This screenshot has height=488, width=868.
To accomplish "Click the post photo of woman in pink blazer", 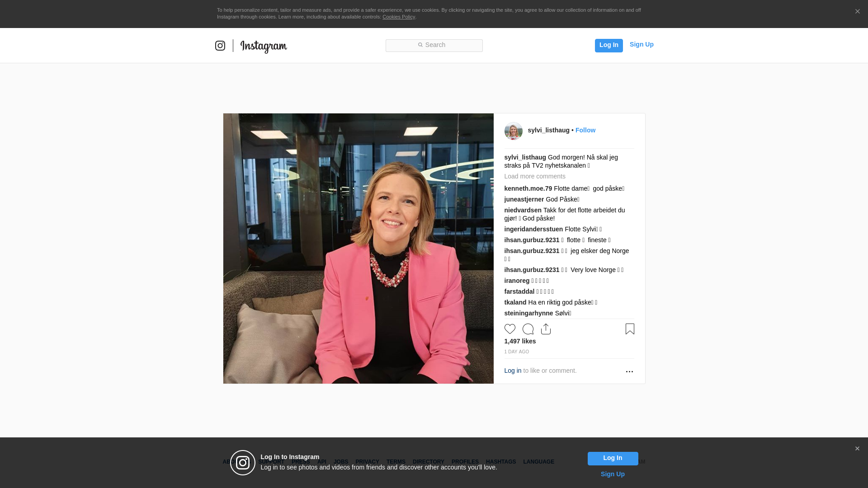I will (x=358, y=249).
